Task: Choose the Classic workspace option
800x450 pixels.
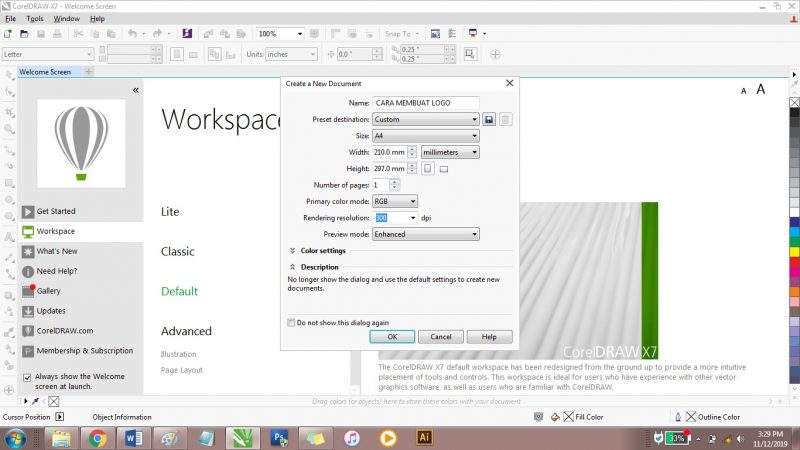Action: [178, 252]
